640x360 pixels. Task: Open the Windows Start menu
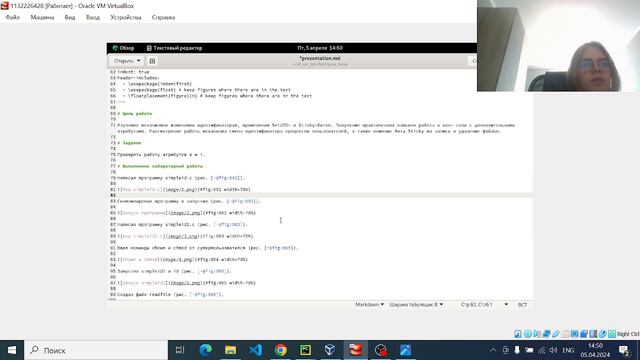click(x=12, y=350)
